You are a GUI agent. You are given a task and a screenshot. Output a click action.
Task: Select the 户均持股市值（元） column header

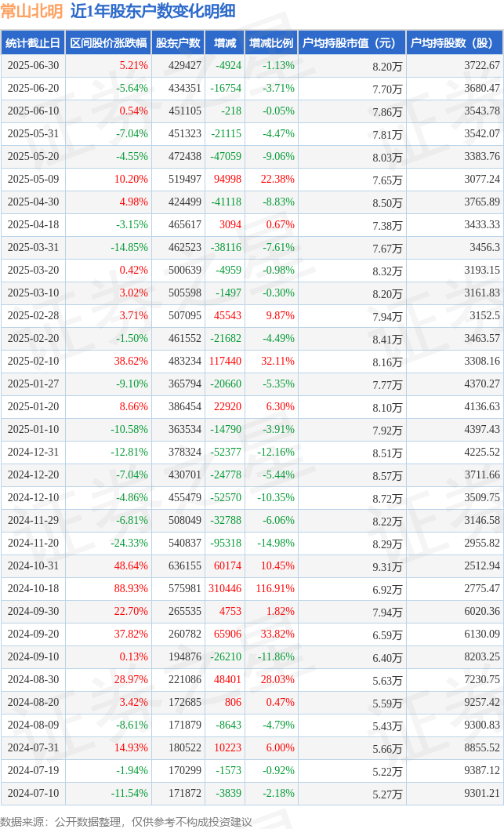(352, 43)
